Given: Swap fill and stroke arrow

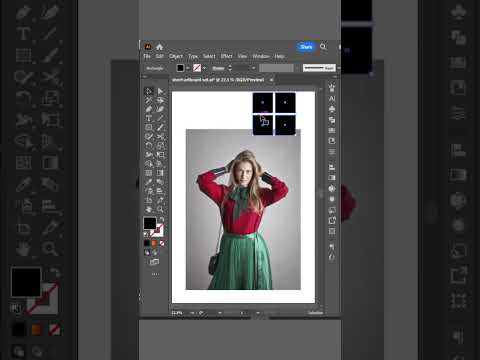Looking at the screenshot, I should [x=162, y=219].
